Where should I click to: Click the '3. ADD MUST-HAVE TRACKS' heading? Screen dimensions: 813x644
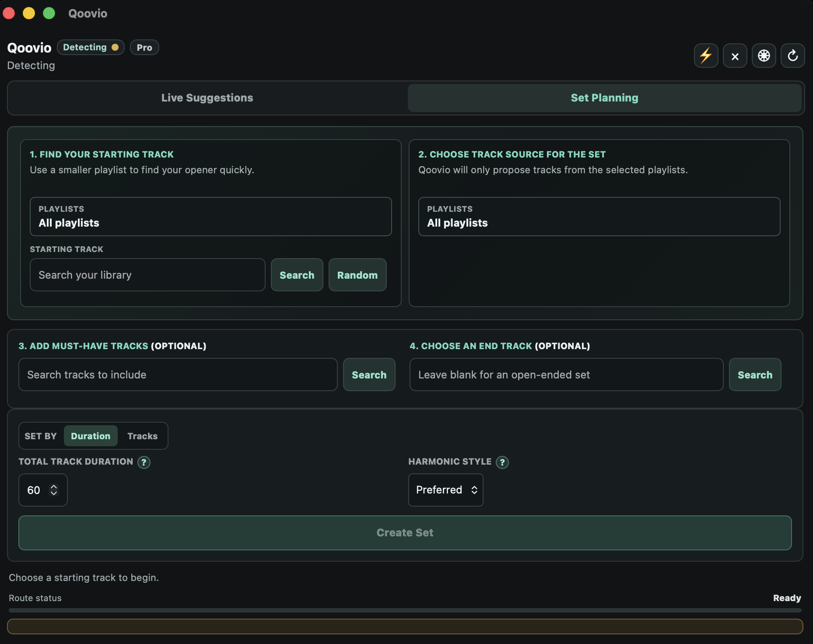tap(83, 346)
